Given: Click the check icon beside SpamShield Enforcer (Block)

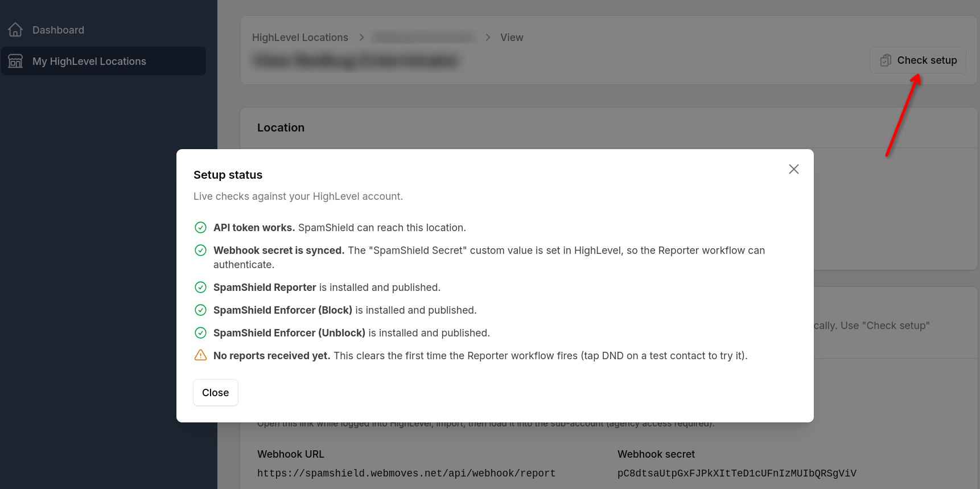Looking at the screenshot, I should [200, 310].
